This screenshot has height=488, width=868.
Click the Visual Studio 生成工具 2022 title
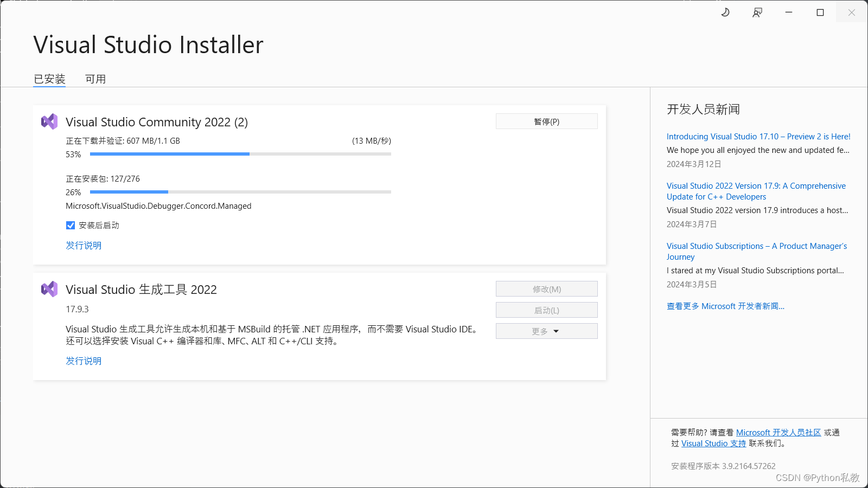coord(141,290)
